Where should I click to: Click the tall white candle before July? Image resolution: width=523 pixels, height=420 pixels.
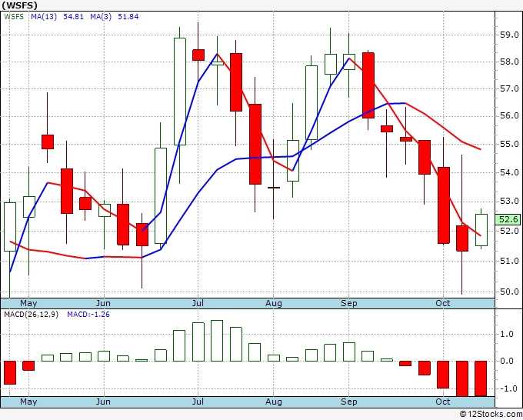(x=180, y=92)
